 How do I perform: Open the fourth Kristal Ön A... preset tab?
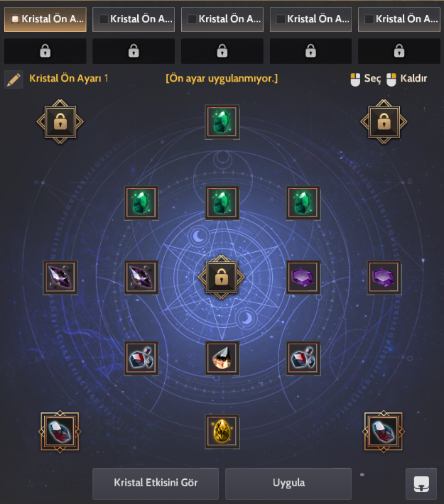310,19
